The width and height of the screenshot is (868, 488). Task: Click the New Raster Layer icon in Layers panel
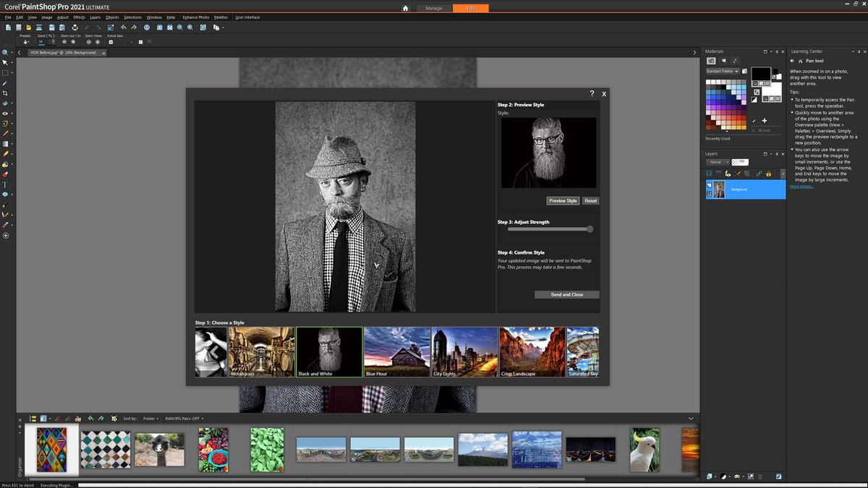pyautogui.click(x=710, y=173)
